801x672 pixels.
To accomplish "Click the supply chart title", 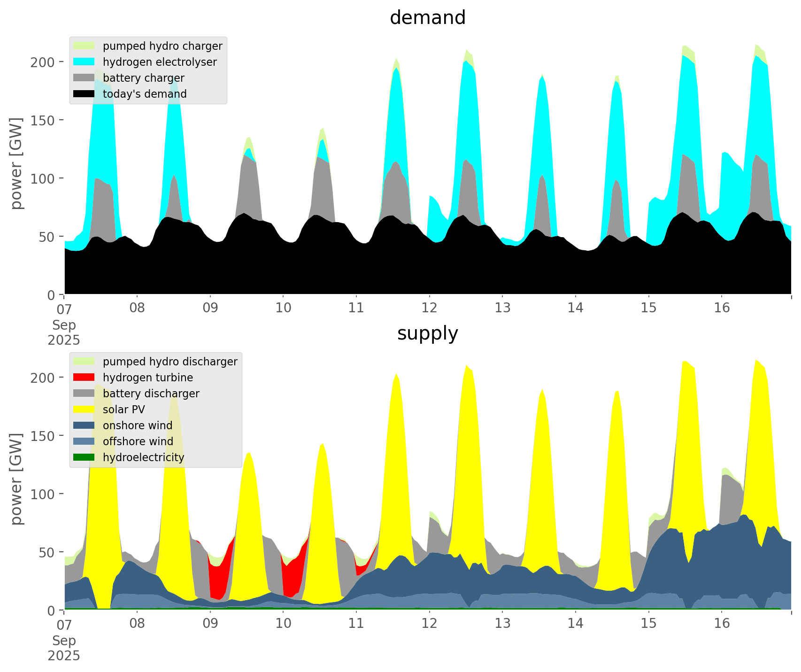I will click(427, 333).
